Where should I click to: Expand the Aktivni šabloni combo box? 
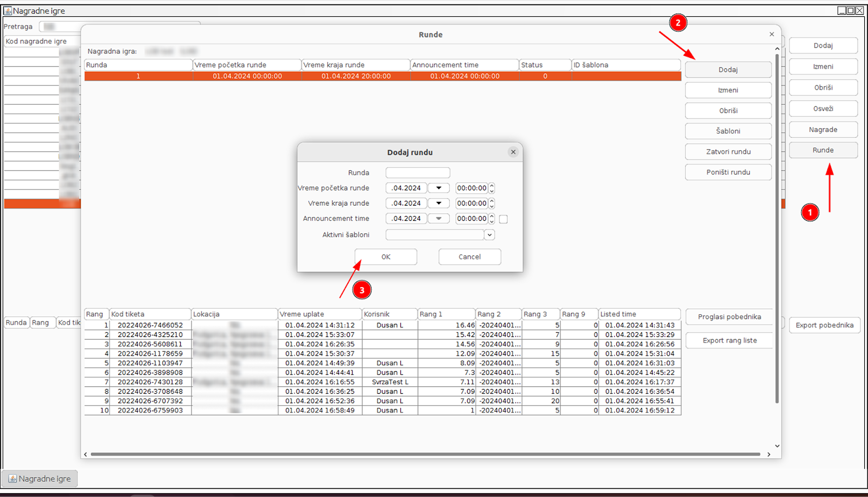tap(489, 235)
